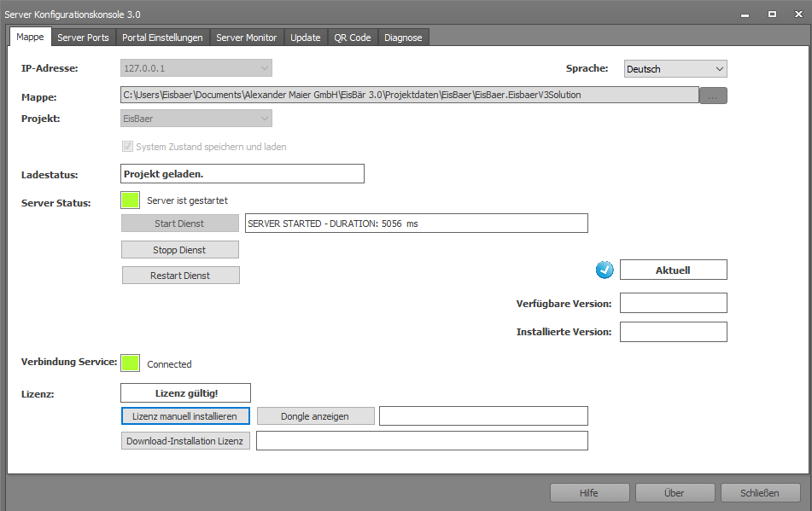Click the Ladestatus field showing Projekt geladen

point(242,174)
